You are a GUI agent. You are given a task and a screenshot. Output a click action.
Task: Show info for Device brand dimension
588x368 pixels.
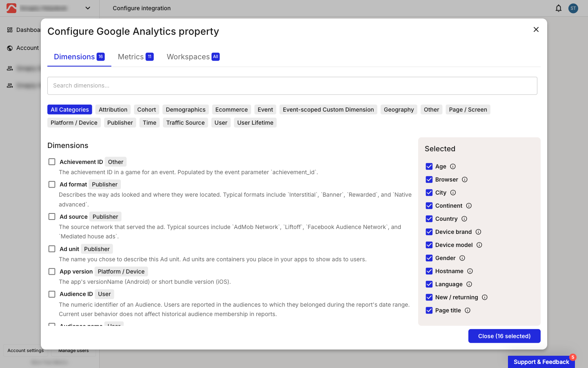point(479,232)
